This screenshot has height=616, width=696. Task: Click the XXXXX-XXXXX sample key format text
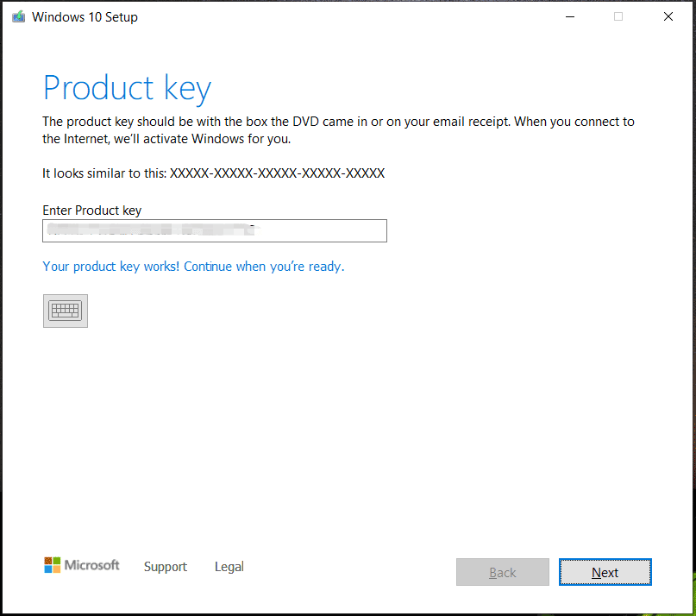pyautogui.click(x=277, y=173)
